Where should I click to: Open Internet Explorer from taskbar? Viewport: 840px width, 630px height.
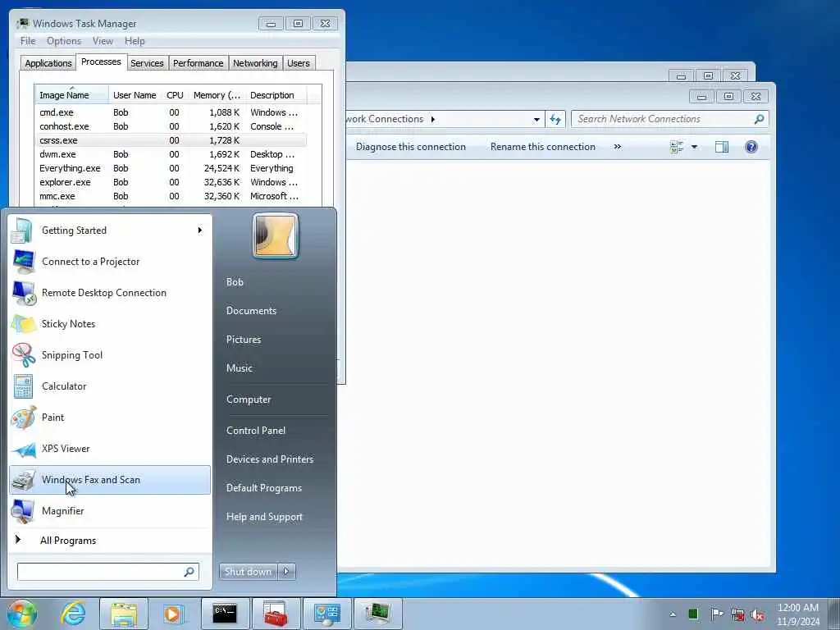click(x=73, y=614)
